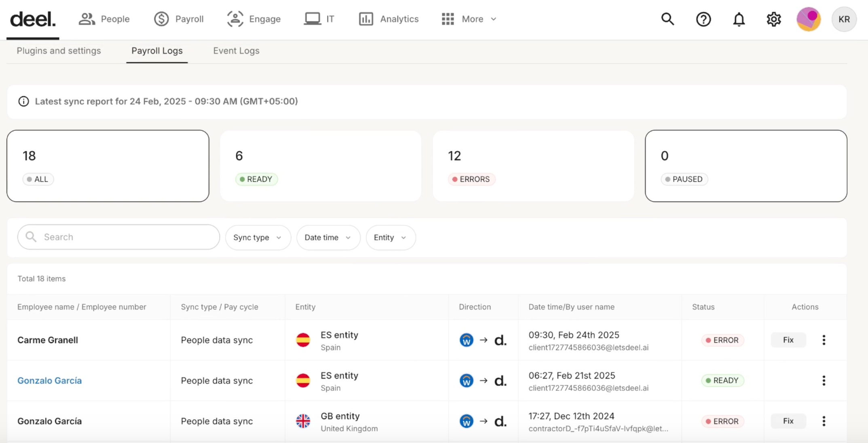The height and width of the screenshot is (443, 868).
Task: Click the United Kingdom flag icon
Action: click(303, 421)
